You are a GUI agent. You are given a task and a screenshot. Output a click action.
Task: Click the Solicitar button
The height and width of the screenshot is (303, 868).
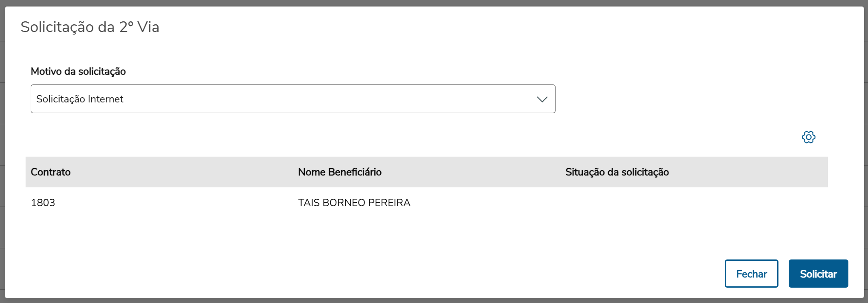(x=818, y=274)
